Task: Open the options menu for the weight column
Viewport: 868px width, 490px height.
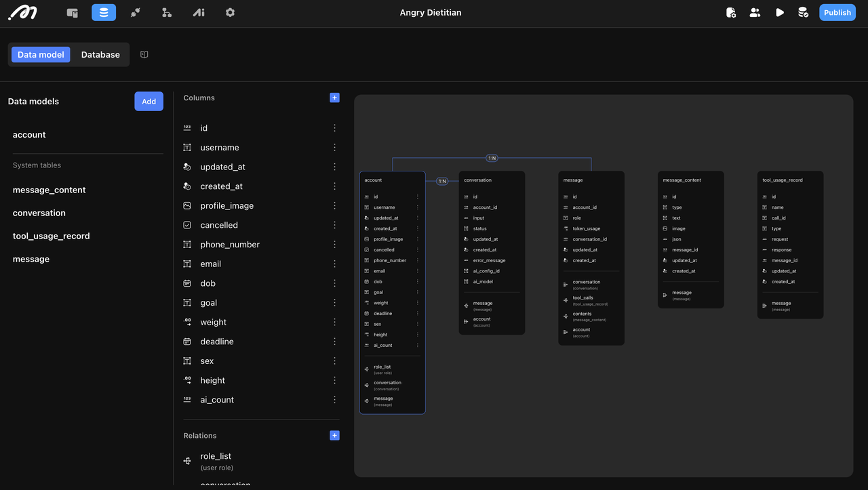Action: [334, 322]
